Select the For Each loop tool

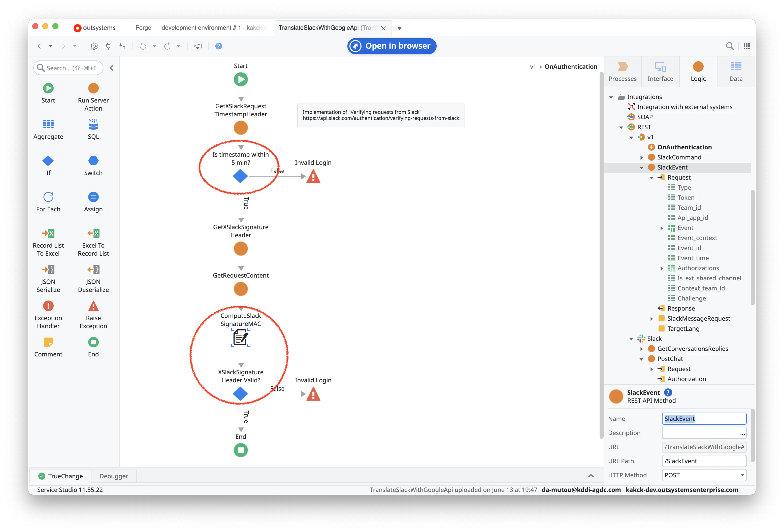point(48,202)
